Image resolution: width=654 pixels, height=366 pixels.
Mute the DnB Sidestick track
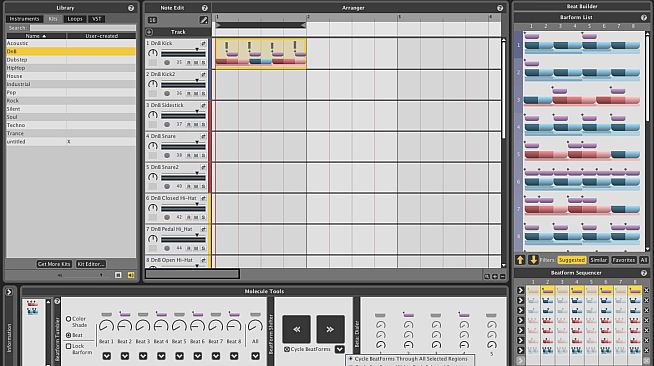point(196,124)
